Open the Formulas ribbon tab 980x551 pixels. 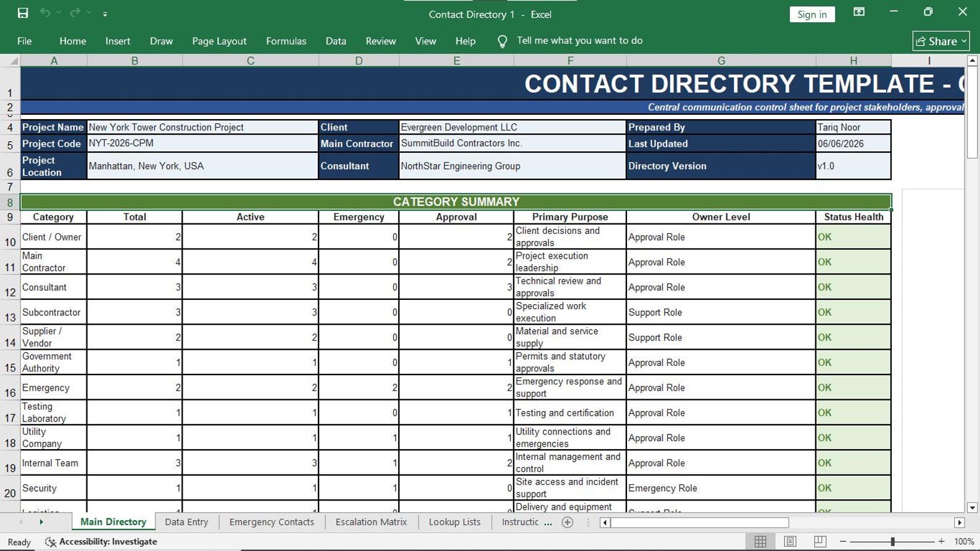(286, 41)
